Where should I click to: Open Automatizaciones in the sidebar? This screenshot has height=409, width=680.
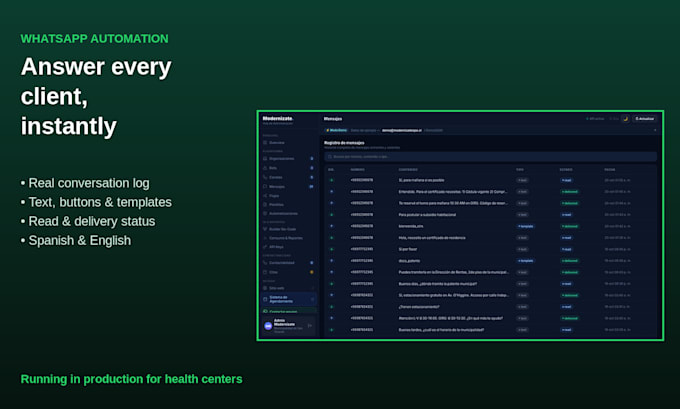coord(283,213)
